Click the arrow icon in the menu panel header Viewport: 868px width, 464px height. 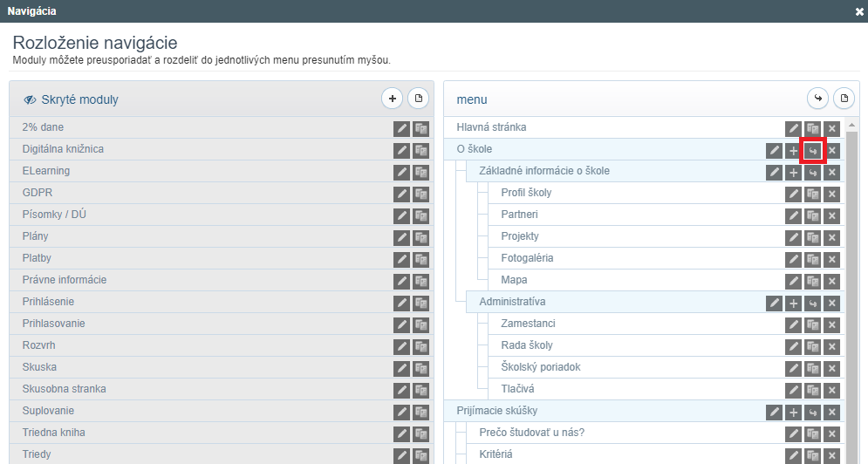817,99
